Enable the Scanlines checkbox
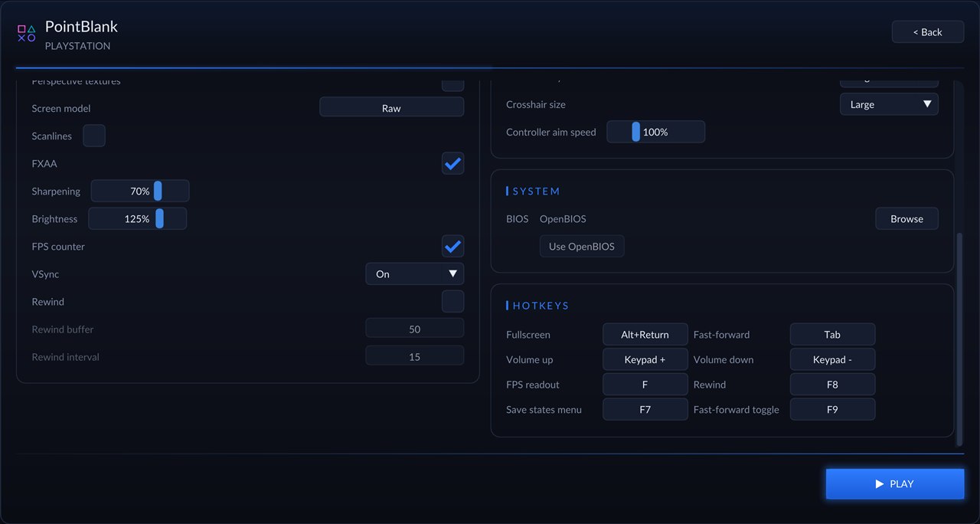 94,136
